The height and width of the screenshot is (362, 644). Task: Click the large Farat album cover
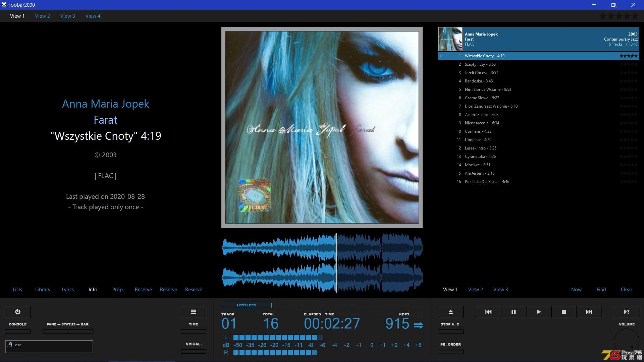(322, 127)
